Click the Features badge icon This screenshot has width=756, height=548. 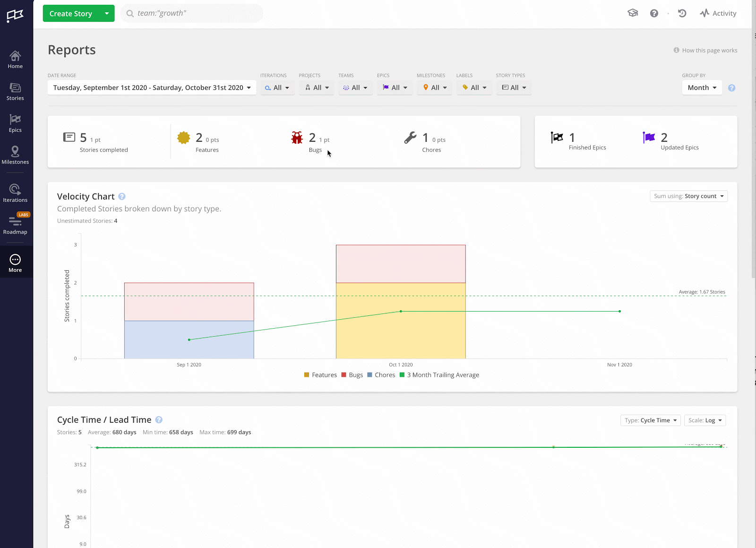183,138
